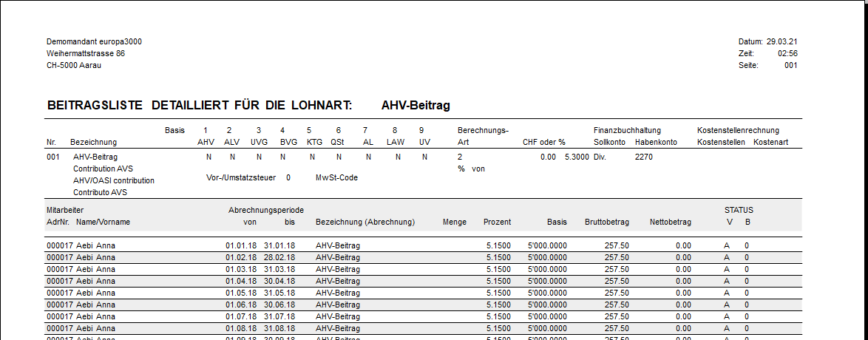Click the status 'A' in the 01.04.18 row
The width and height of the screenshot is (868, 340).
point(727,282)
